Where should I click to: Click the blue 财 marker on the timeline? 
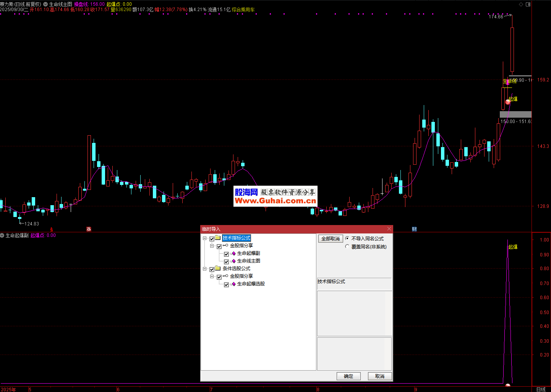click(x=414, y=229)
